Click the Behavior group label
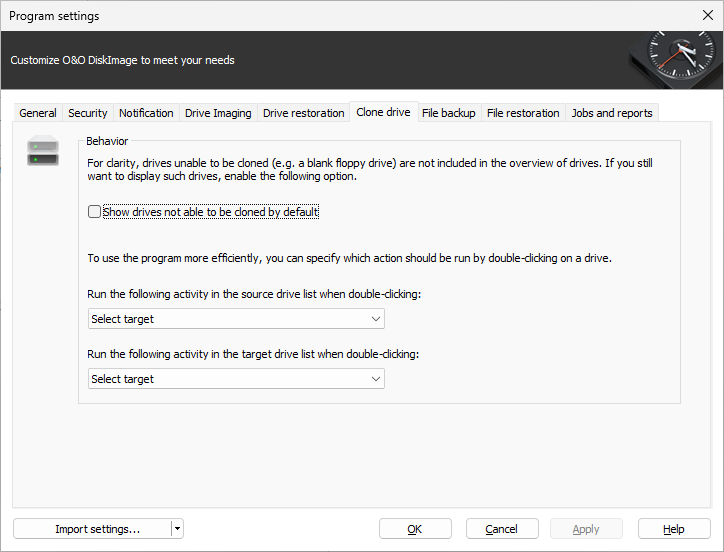This screenshot has height=552, width=724. pyautogui.click(x=107, y=141)
